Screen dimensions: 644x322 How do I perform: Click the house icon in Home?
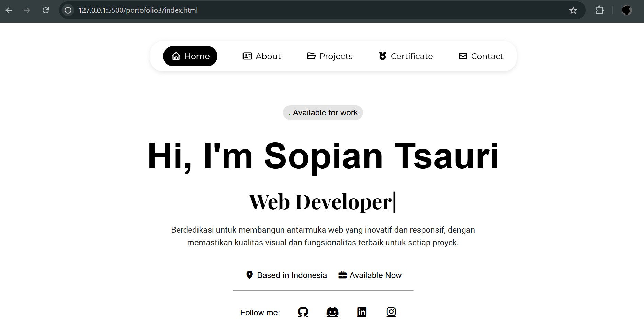(x=176, y=56)
